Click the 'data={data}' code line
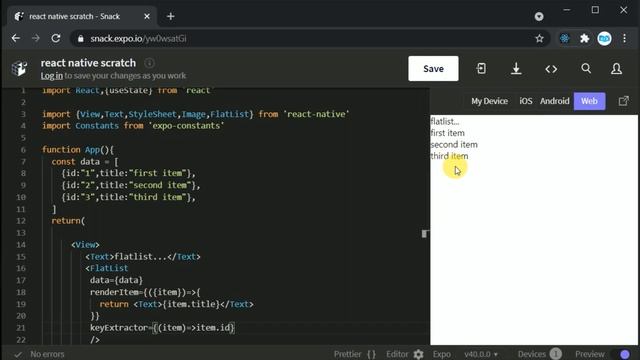640x360 pixels. 116,280
